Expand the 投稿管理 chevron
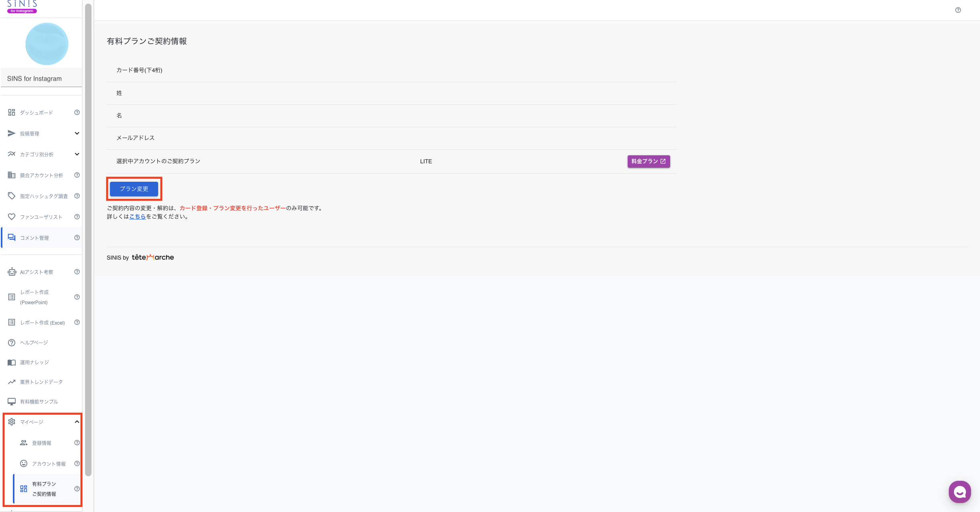 [x=77, y=133]
